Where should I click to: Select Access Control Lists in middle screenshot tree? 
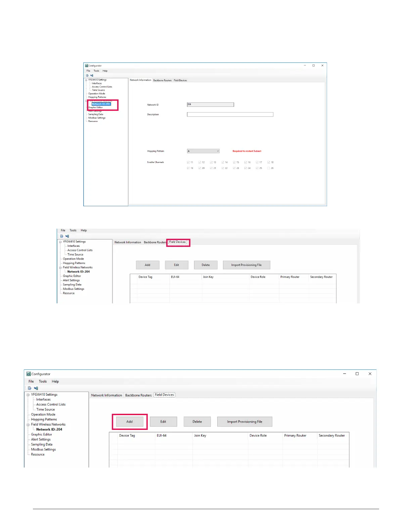click(x=80, y=250)
